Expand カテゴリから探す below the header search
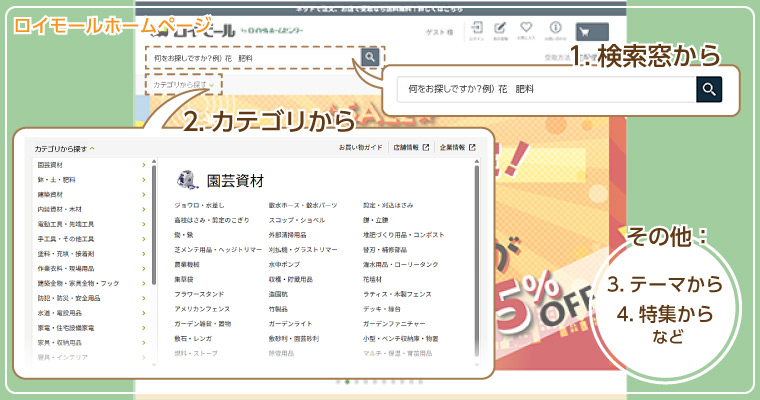The height and width of the screenshot is (400, 760). click(184, 84)
